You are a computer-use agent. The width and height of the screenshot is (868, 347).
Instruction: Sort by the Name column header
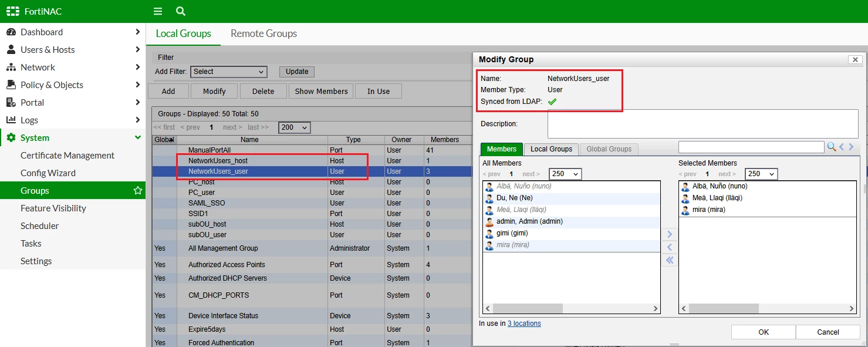pos(249,140)
